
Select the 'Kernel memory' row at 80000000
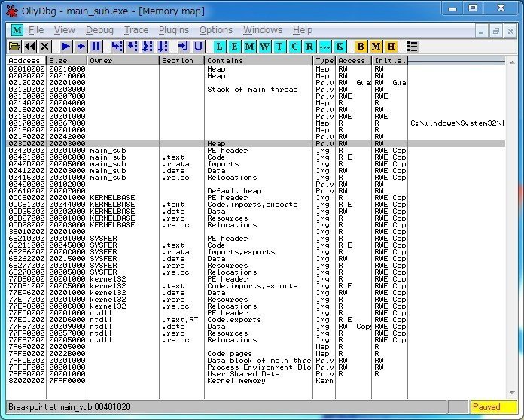[x=256, y=381]
